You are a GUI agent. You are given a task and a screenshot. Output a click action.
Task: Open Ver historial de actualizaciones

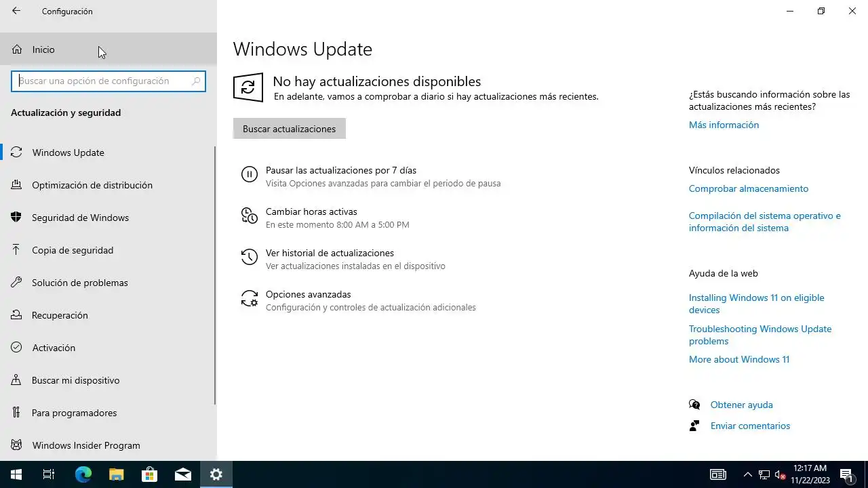tap(330, 253)
